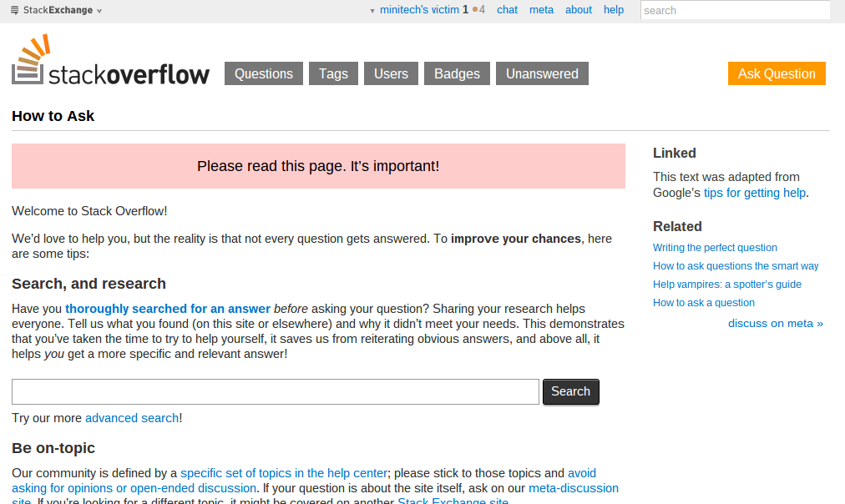Switch to the Badges tab
This screenshot has width=845, height=504.
click(x=457, y=73)
